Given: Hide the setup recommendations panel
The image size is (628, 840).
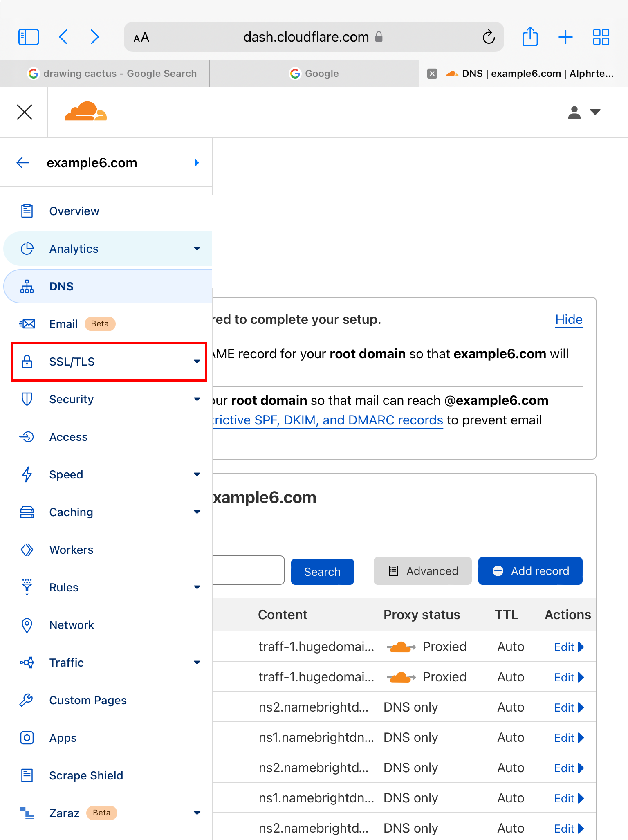Looking at the screenshot, I should [x=569, y=319].
